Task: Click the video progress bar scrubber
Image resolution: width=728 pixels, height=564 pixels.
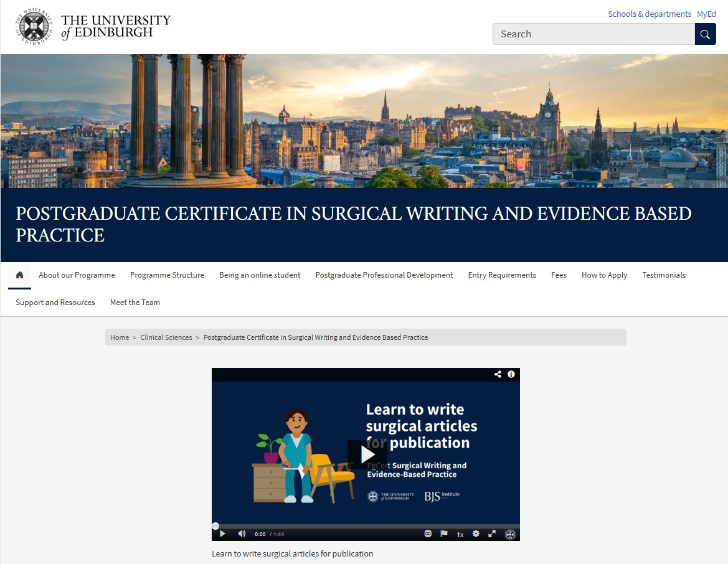Action: pyautogui.click(x=215, y=526)
